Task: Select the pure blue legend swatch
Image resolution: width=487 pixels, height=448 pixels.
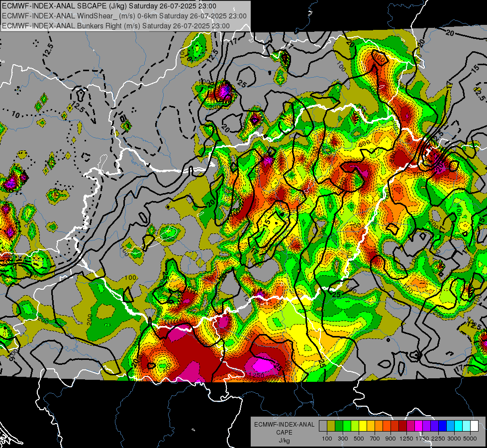Action: [x=443, y=426]
